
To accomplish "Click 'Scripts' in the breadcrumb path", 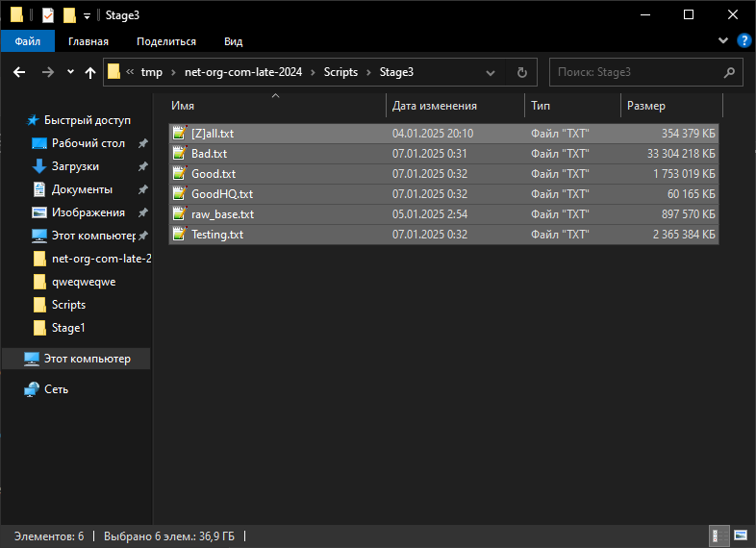I will tap(340, 72).
